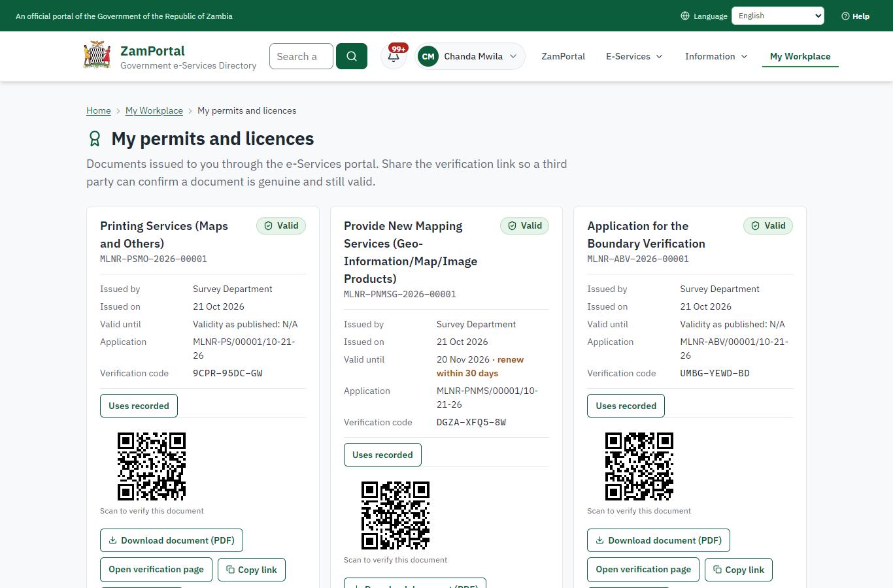Expand the E-Services menu
Screen dimensions: 893x588
(634, 56)
